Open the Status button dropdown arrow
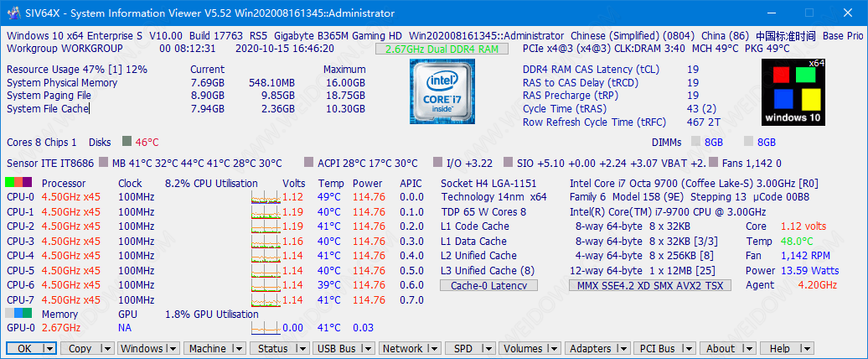Image resolution: width=868 pixels, height=359 pixels. tap(302, 348)
